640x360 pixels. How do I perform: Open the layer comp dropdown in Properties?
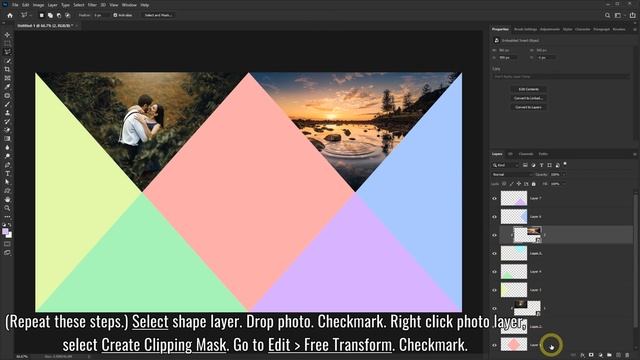coord(561,76)
